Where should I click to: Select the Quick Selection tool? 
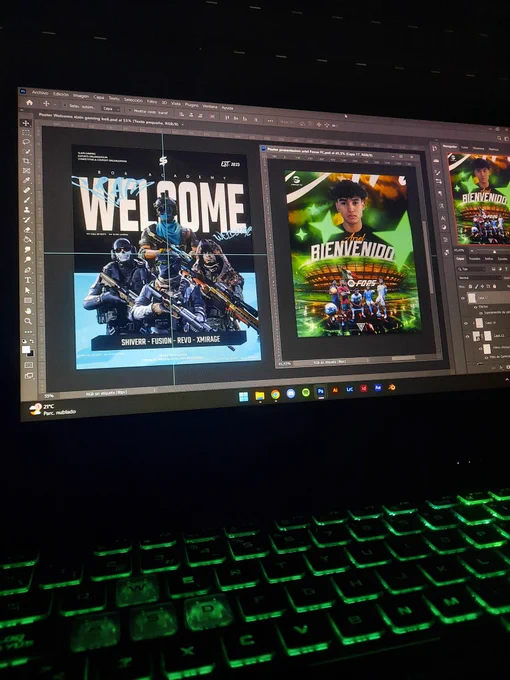(26, 151)
